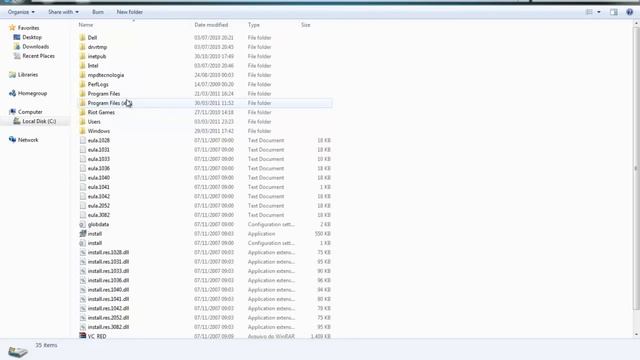
Task: Select the Program Files folder icon
Action: 82,94
